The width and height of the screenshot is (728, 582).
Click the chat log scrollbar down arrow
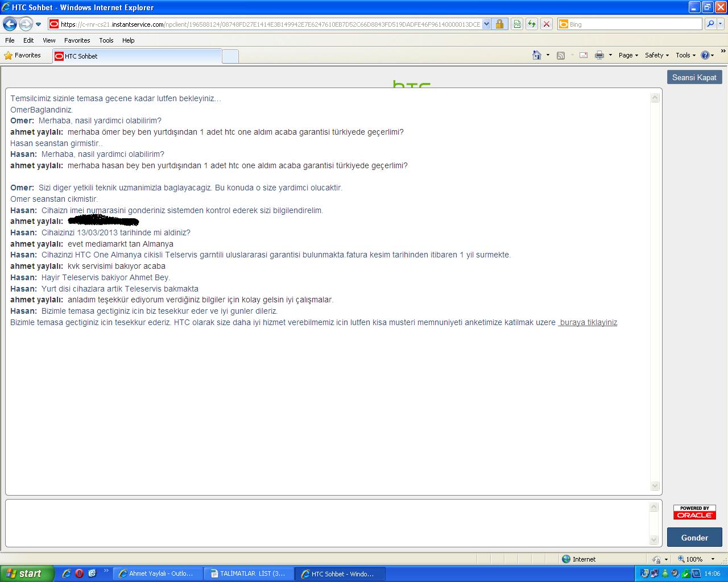click(655, 486)
